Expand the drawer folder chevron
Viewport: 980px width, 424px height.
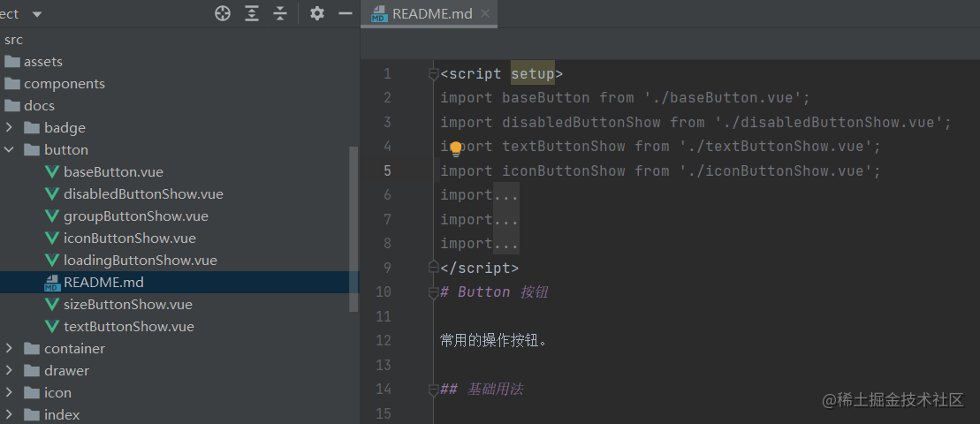pos(9,370)
